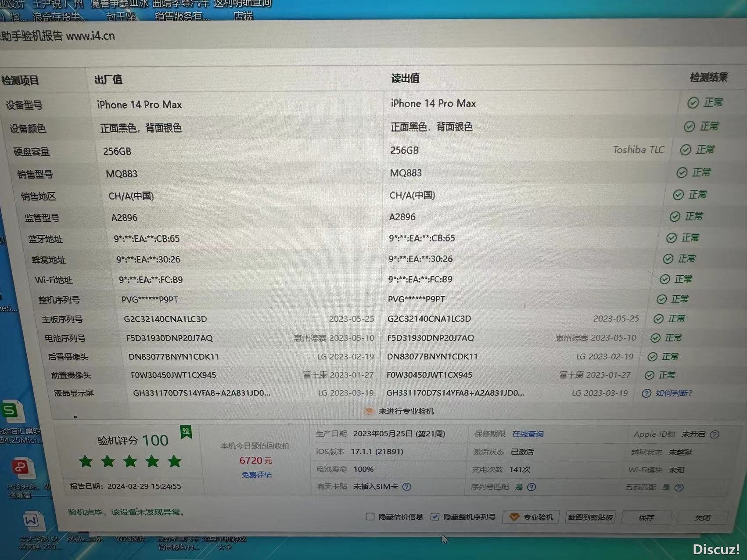Select the 读出值 MQ883 cell
The height and width of the screenshot is (560, 747).
pyautogui.click(x=406, y=173)
